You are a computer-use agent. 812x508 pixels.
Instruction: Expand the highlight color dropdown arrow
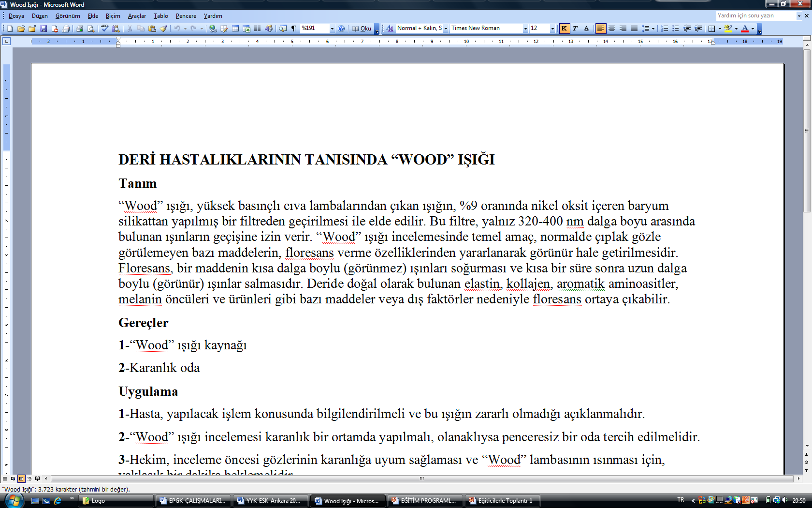point(736,29)
